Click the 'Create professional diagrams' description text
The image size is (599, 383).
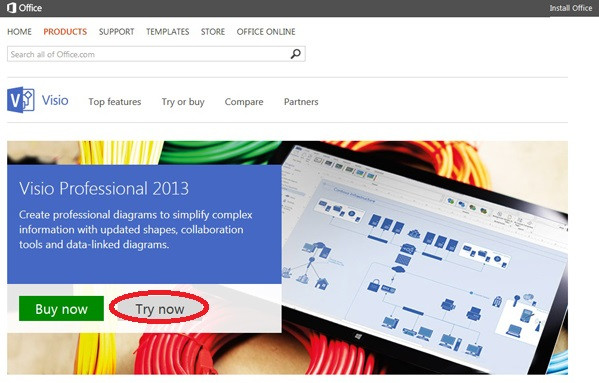click(136, 229)
